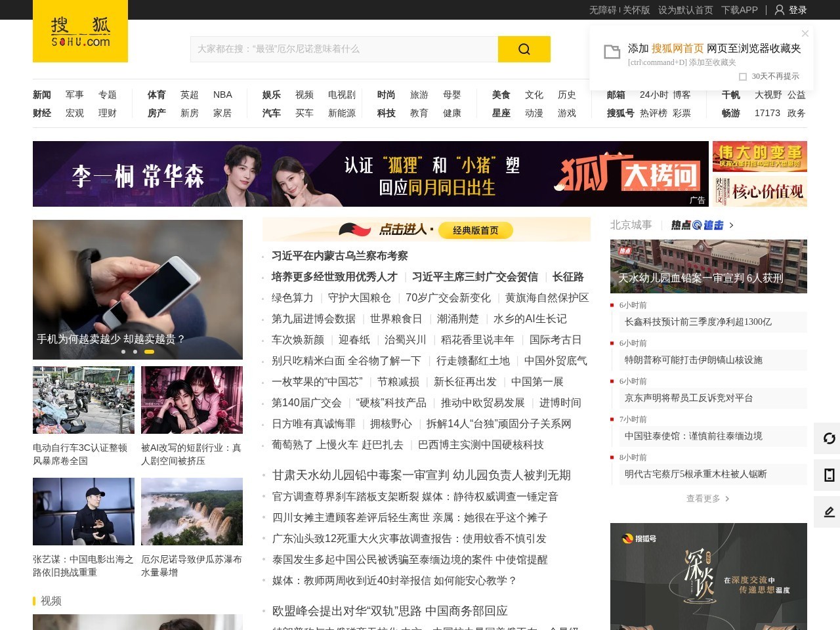
Task: Click the 登录 link
Action: click(x=798, y=10)
